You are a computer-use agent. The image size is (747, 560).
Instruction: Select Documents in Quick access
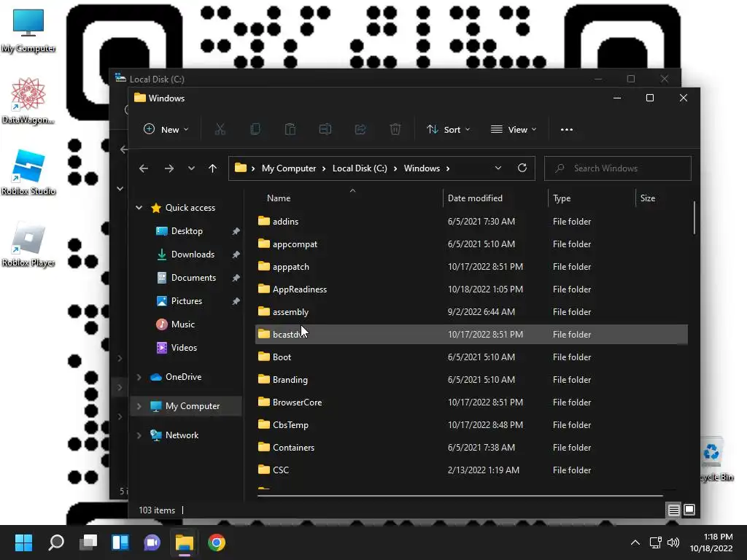click(193, 278)
